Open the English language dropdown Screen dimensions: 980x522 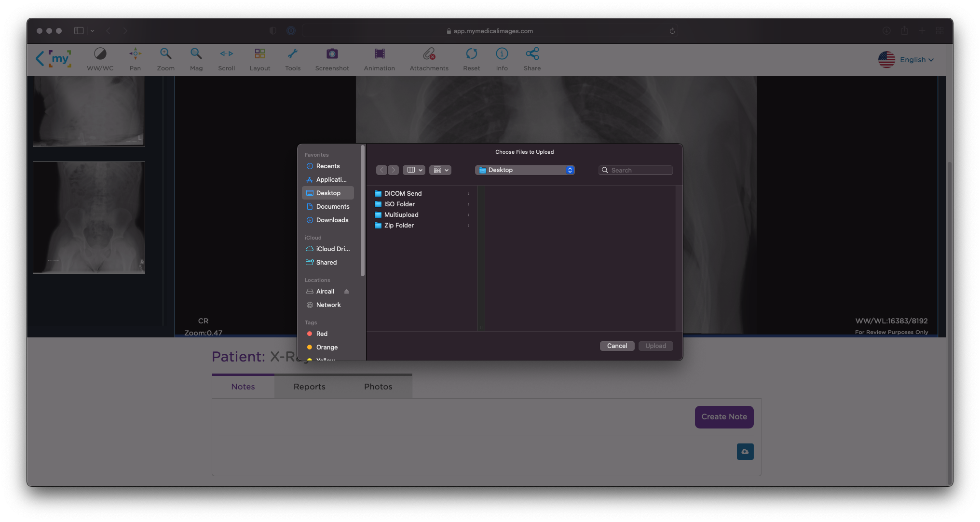tap(916, 60)
